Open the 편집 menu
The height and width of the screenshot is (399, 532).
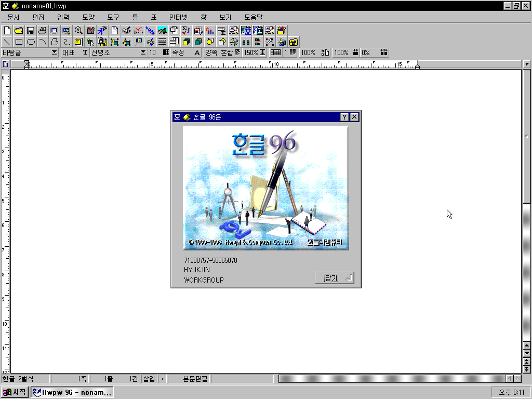point(38,17)
